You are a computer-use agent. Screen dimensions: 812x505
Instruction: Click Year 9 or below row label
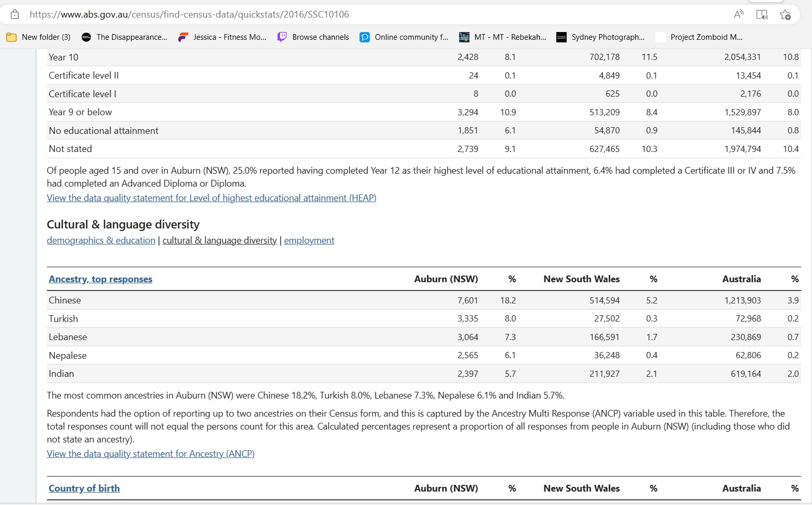click(x=80, y=112)
